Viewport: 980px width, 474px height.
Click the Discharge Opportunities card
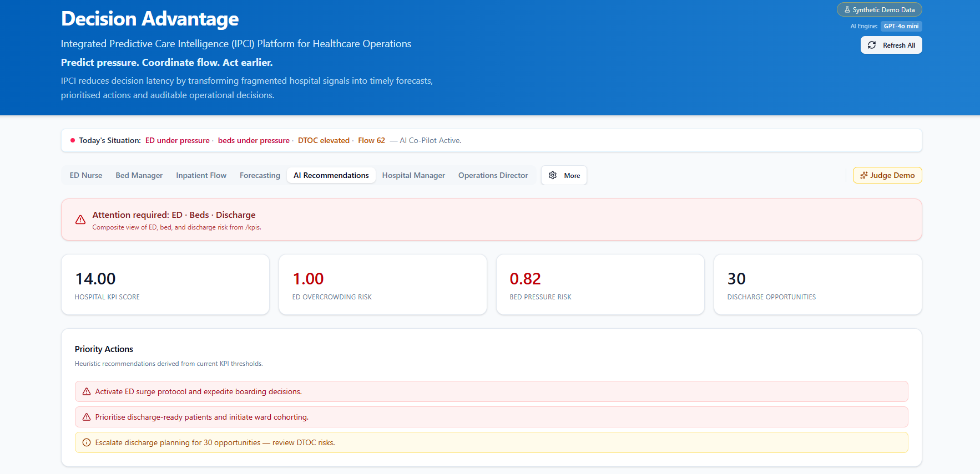(x=817, y=284)
